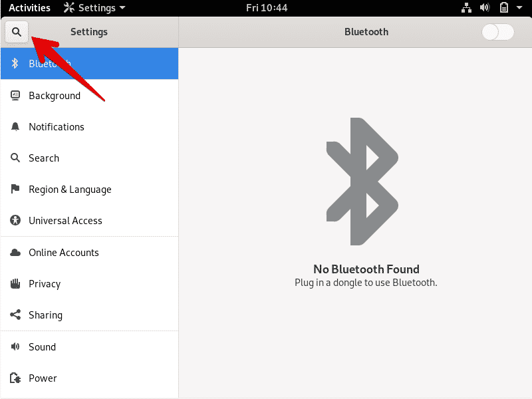Go to the Privacy panel

coord(45,284)
